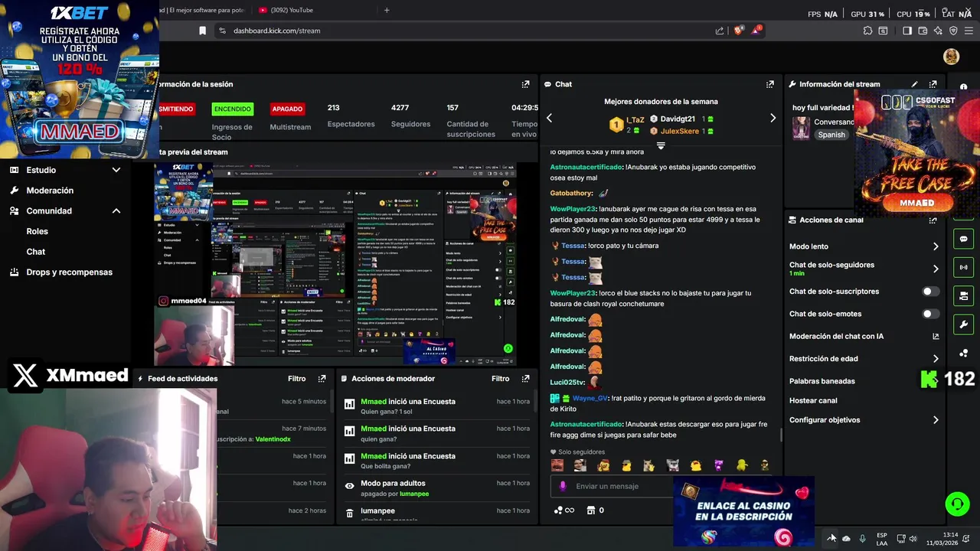Click the share page icon in address bar
The image size is (980, 551).
[720, 31]
